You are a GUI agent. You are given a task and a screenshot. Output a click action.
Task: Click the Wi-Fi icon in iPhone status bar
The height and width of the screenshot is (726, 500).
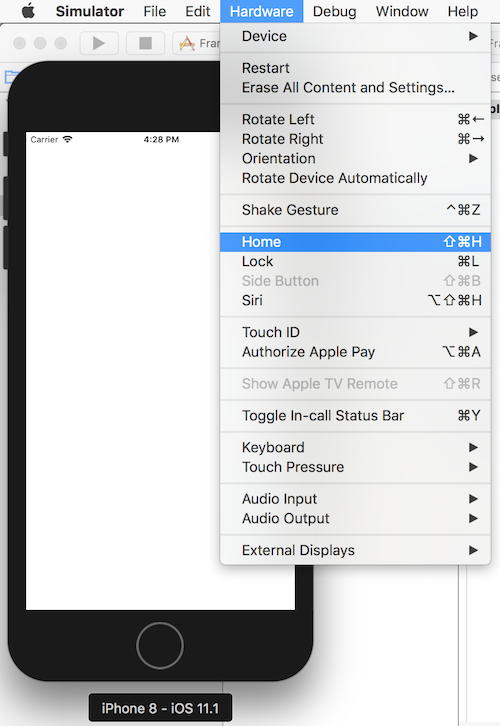click(68, 139)
